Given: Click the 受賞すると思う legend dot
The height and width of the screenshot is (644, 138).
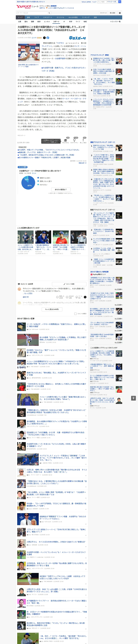Looking at the screenshot, I should (x=38, y=178).
